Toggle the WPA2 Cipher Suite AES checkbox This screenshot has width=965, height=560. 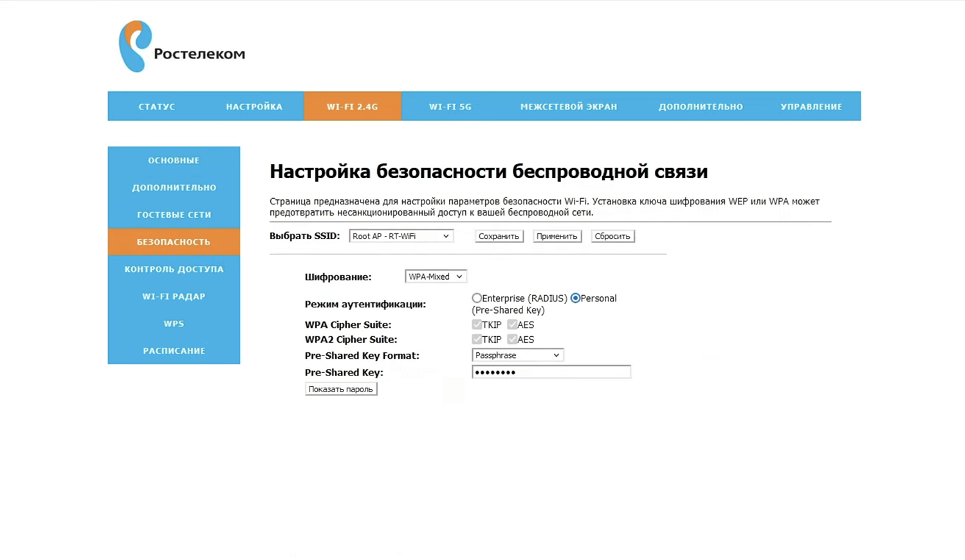[512, 339]
